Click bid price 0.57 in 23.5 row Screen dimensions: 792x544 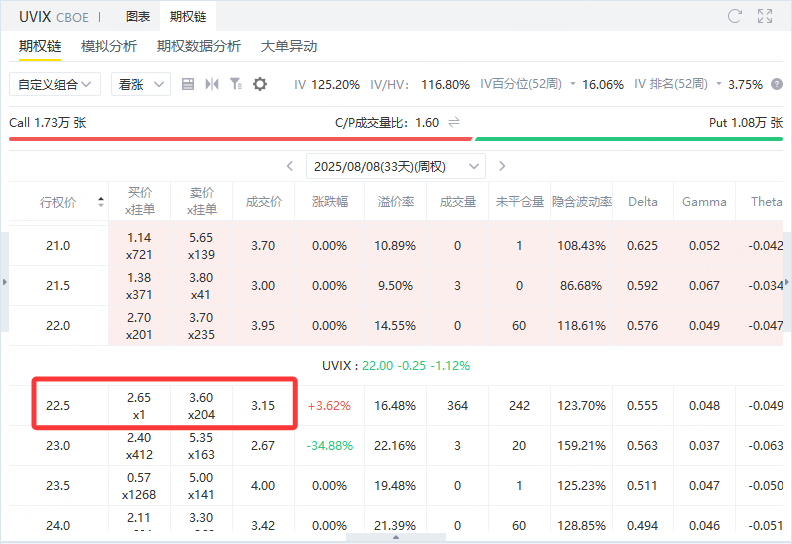139,478
